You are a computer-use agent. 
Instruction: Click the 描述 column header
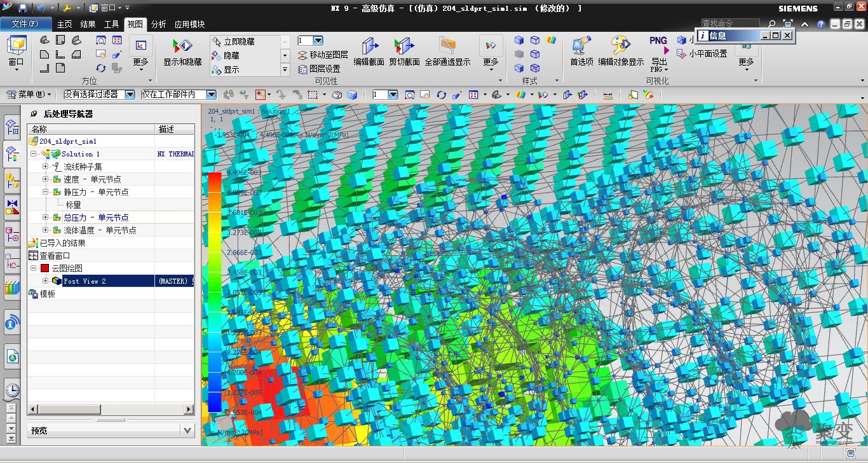pos(175,129)
